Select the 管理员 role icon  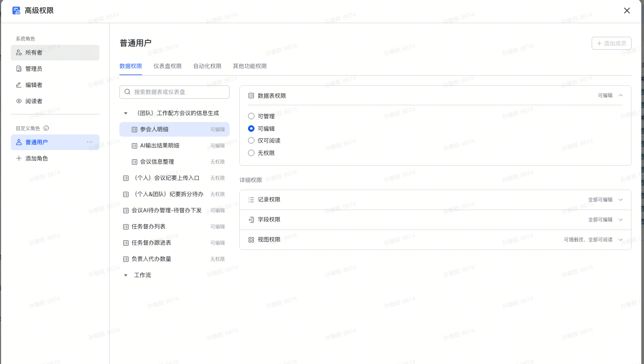19,69
